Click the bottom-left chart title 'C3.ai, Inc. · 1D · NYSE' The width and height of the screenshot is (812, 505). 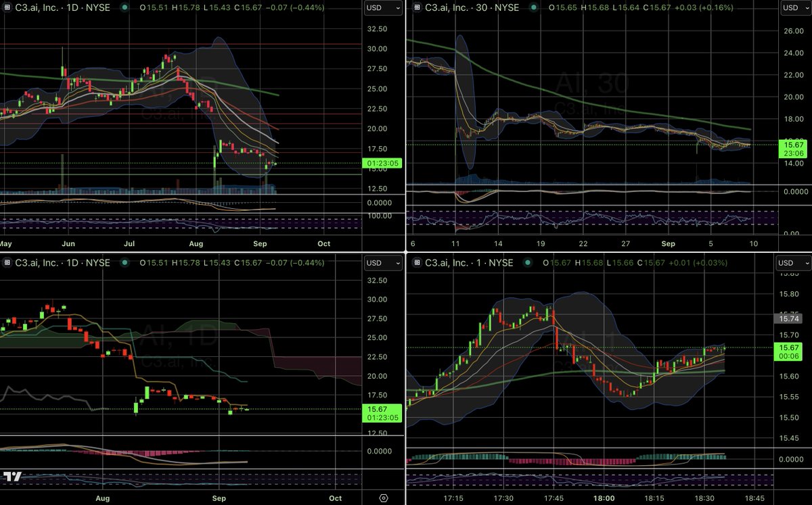64,263
